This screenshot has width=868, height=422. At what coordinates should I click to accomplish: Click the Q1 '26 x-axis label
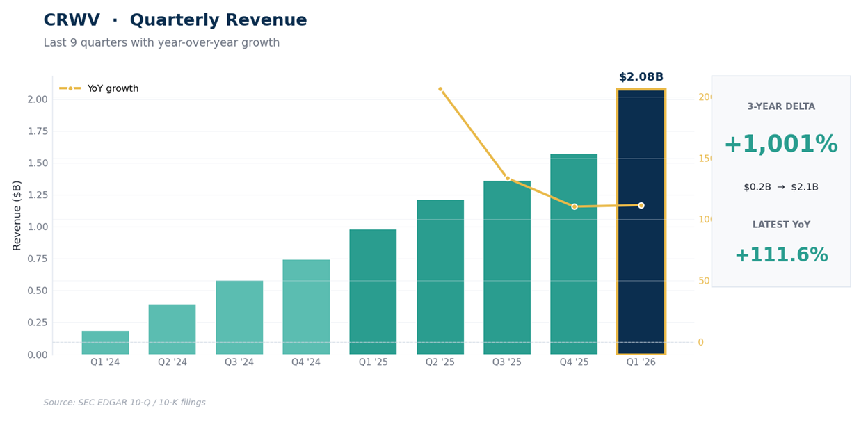coord(641,362)
